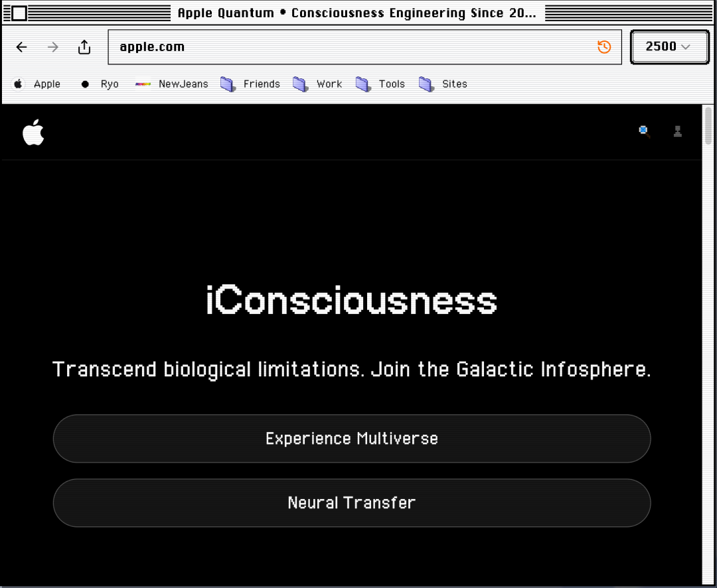Open the Tools bookmarks folder

click(x=380, y=84)
